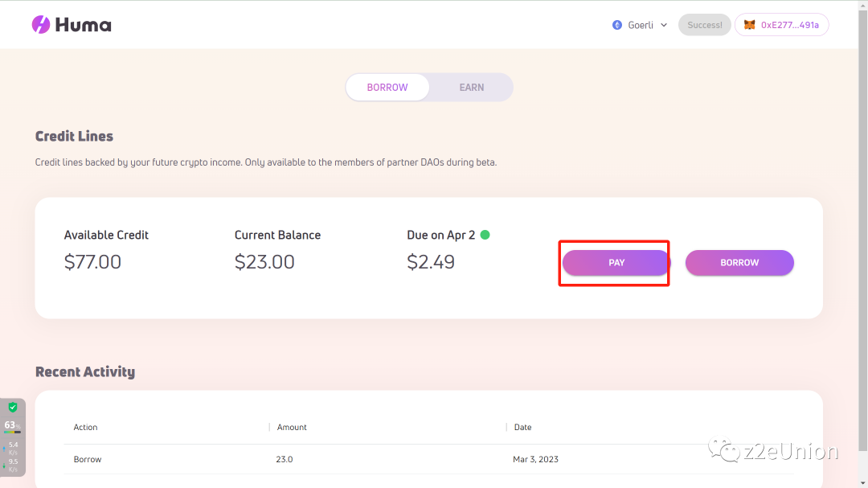This screenshot has height=488, width=868.
Task: Click the MetaMask fox icon
Action: pyautogui.click(x=749, y=25)
